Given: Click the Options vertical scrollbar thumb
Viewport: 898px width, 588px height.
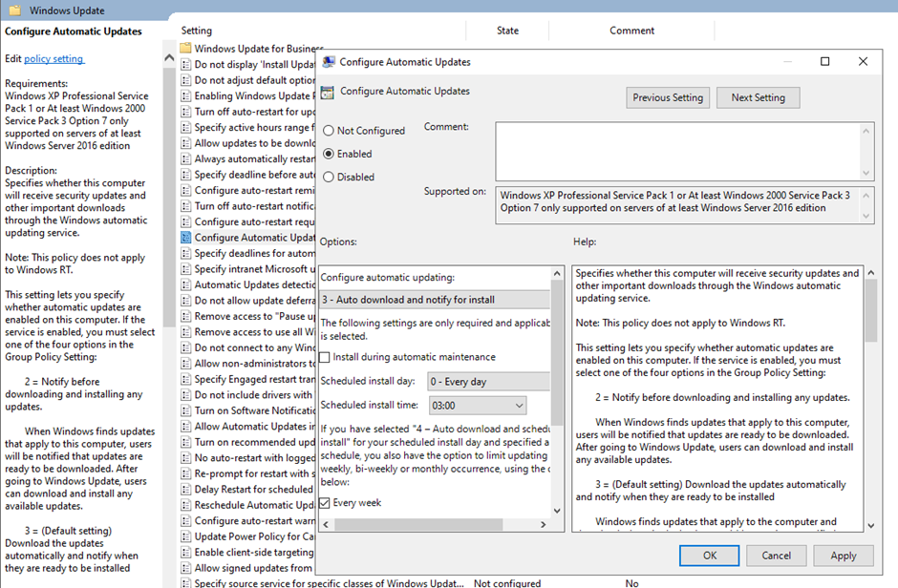Looking at the screenshot, I should 557,352.
